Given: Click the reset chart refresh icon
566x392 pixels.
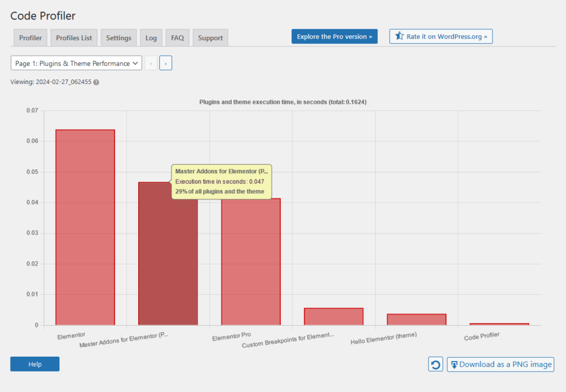Looking at the screenshot, I should pyautogui.click(x=436, y=364).
